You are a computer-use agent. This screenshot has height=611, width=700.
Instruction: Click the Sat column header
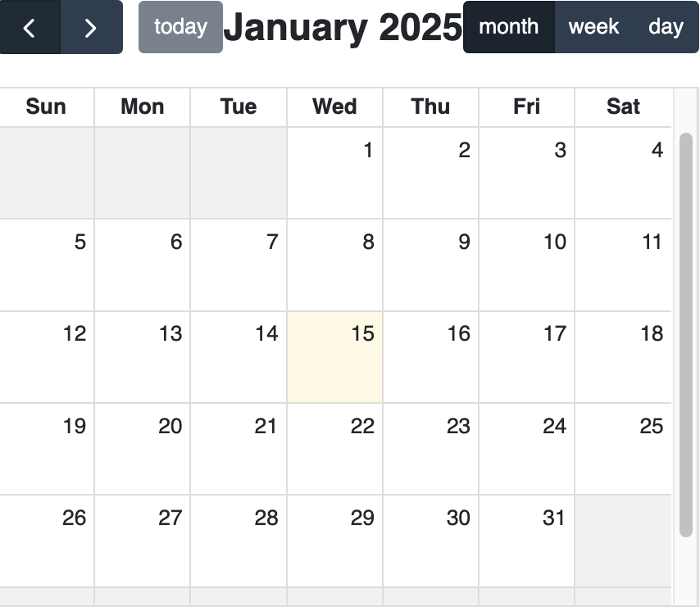623,107
